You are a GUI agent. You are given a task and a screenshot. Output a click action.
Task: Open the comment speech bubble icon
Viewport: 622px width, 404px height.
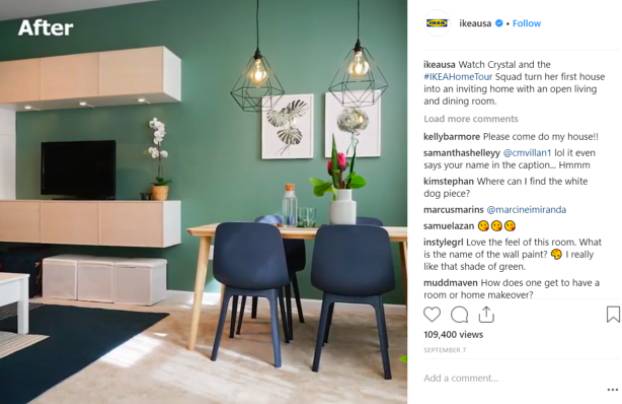pyautogui.click(x=459, y=315)
